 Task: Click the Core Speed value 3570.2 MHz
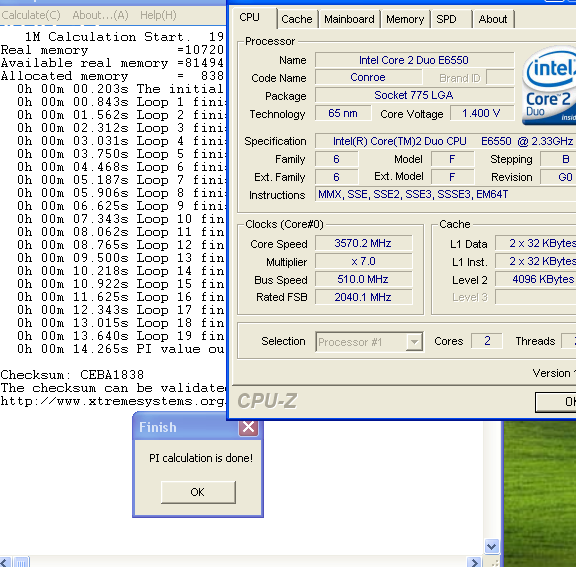[x=363, y=243]
